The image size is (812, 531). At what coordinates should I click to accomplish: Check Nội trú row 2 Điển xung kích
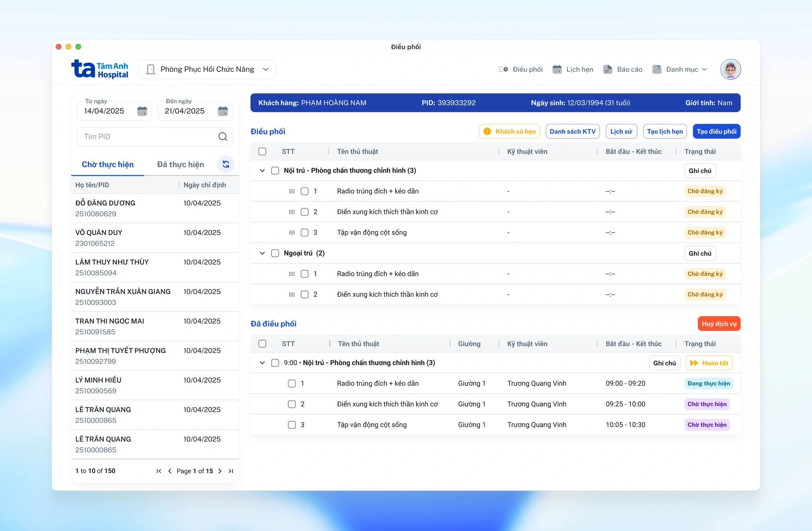304,212
